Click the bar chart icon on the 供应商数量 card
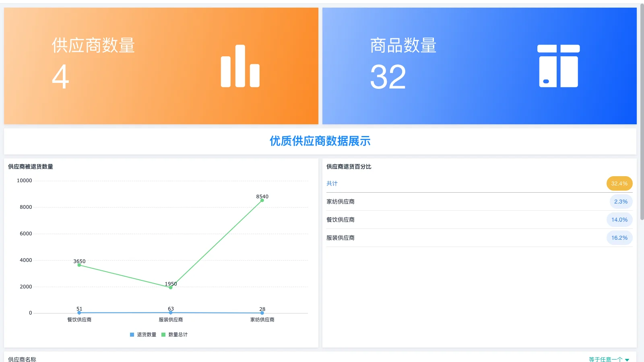 tap(240, 66)
